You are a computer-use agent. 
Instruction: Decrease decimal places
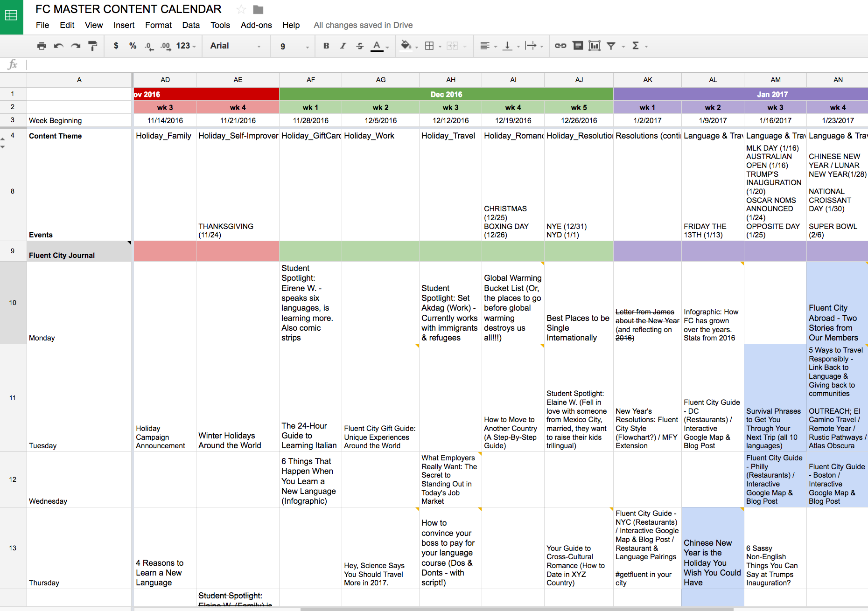point(149,46)
